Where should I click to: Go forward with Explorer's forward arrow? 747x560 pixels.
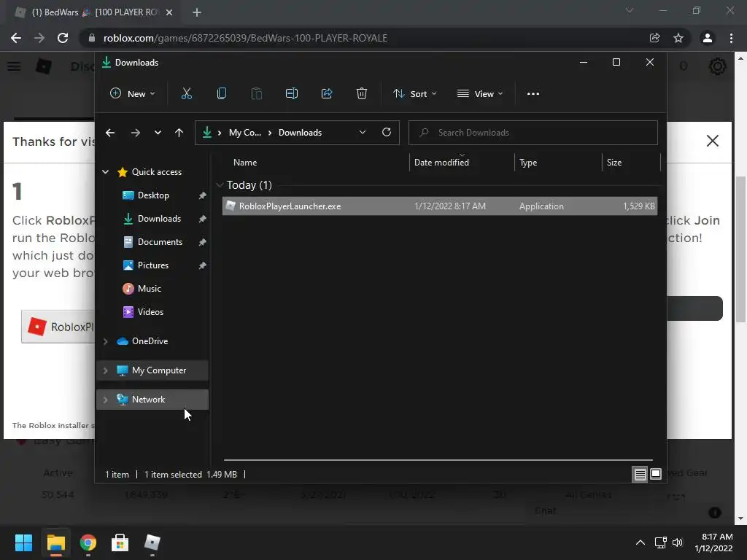(x=135, y=133)
